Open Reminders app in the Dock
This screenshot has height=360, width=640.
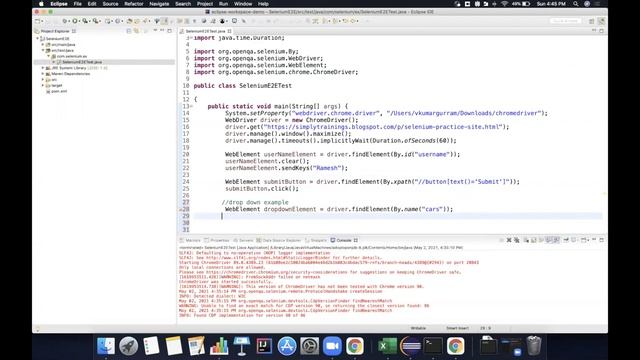(151, 346)
